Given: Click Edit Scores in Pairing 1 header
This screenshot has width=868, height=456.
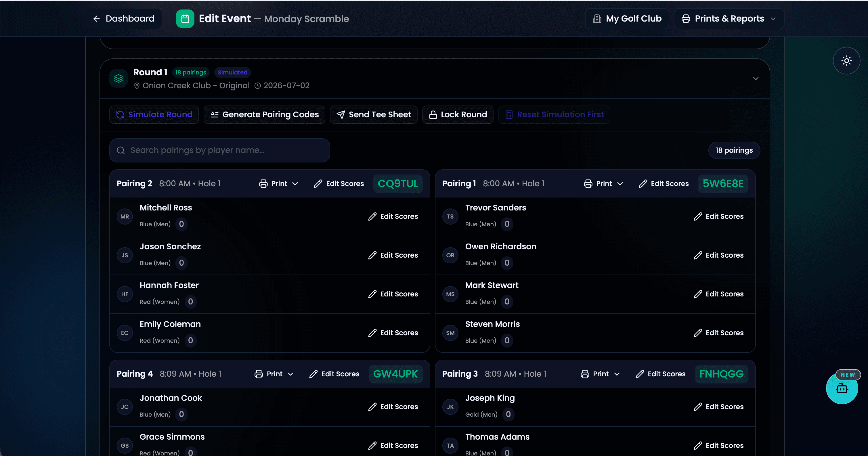Looking at the screenshot, I should click(x=664, y=183).
